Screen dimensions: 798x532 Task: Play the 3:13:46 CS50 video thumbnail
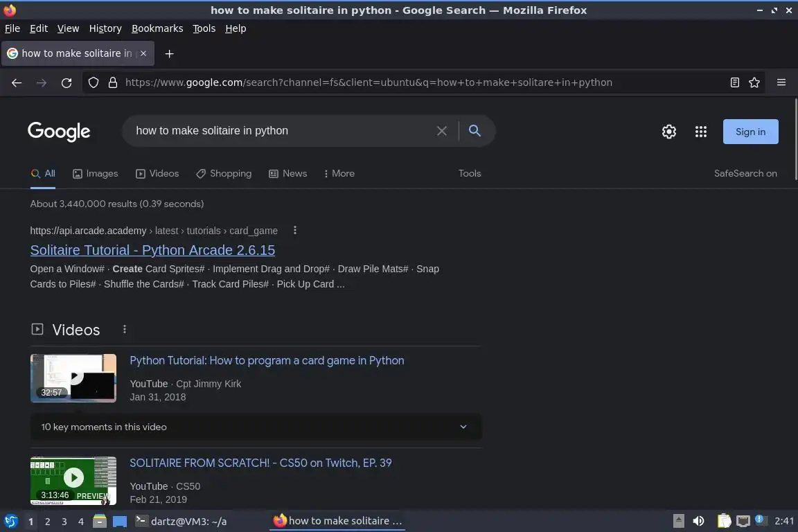tap(73, 481)
